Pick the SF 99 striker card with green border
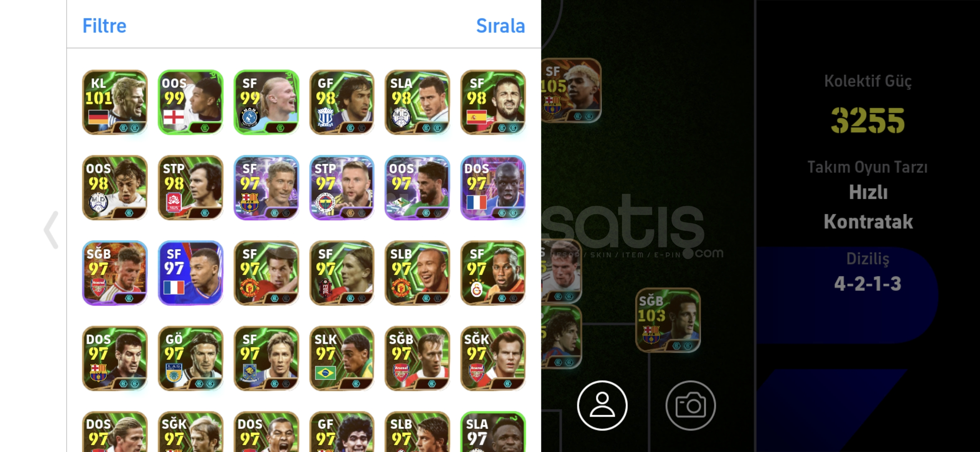The image size is (980, 452). tap(266, 102)
